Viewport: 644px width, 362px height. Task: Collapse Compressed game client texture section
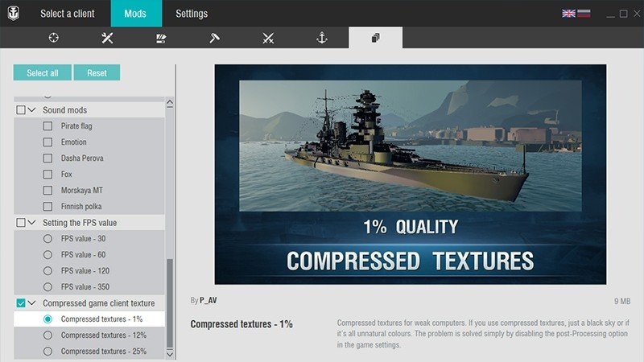tap(32, 303)
